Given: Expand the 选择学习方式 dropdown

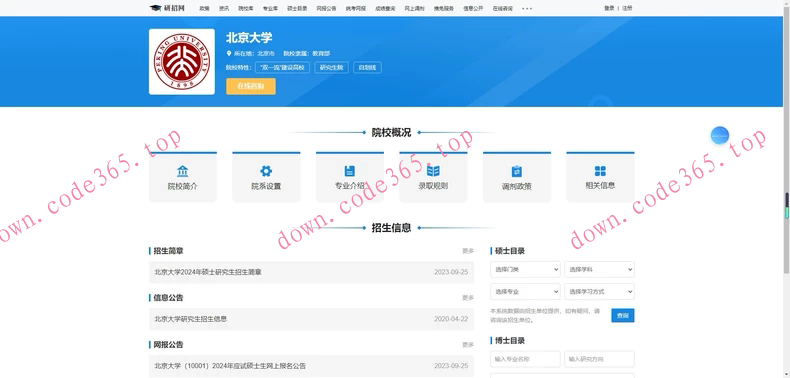Looking at the screenshot, I should 599,291.
